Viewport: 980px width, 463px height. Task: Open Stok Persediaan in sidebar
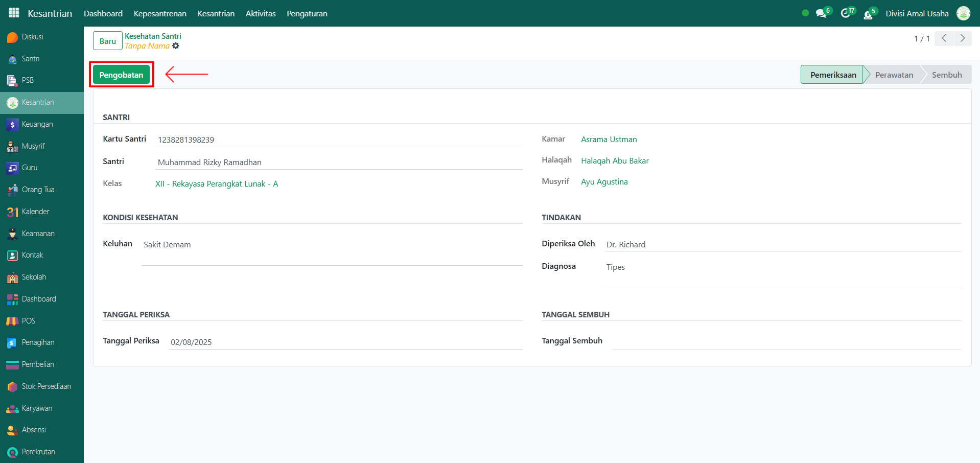pyautogui.click(x=46, y=386)
